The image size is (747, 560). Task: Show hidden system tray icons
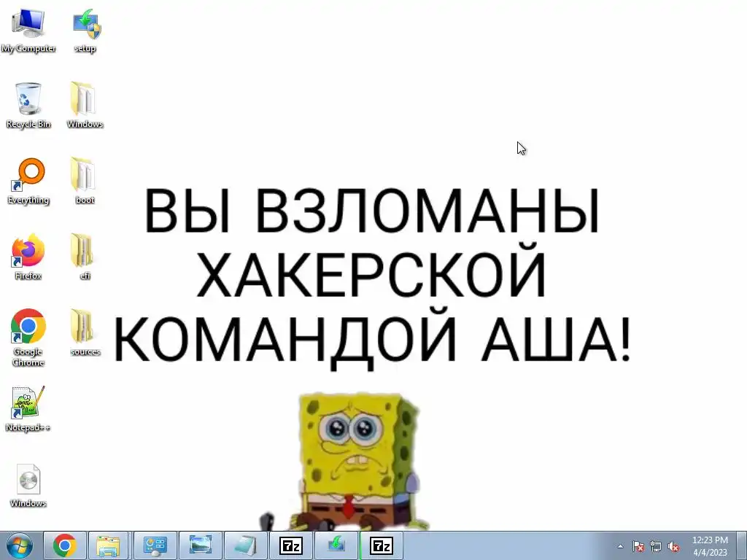(620, 546)
